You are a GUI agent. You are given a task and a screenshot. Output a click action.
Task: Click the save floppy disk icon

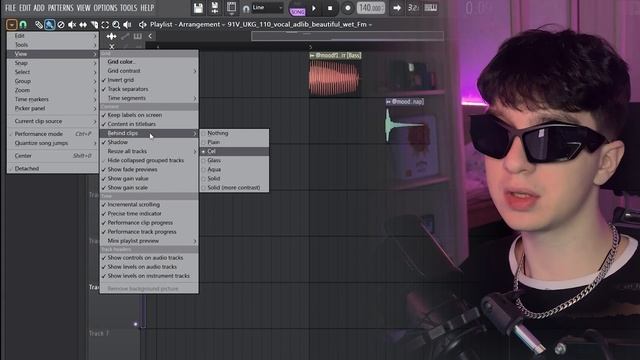tap(198, 8)
